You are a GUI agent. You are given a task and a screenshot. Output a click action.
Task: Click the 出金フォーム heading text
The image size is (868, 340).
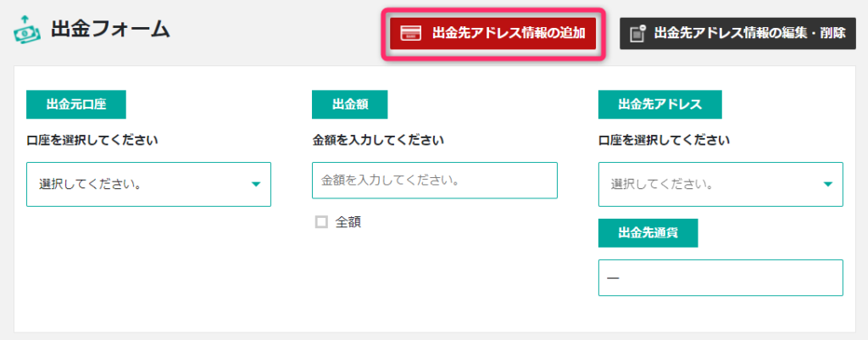point(110,30)
